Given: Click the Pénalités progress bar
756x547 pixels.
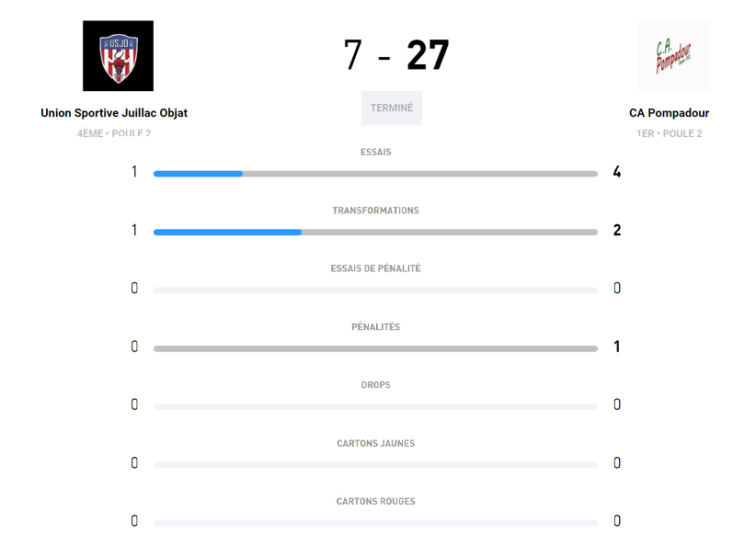Looking at the screenshot, I should 375,348.
